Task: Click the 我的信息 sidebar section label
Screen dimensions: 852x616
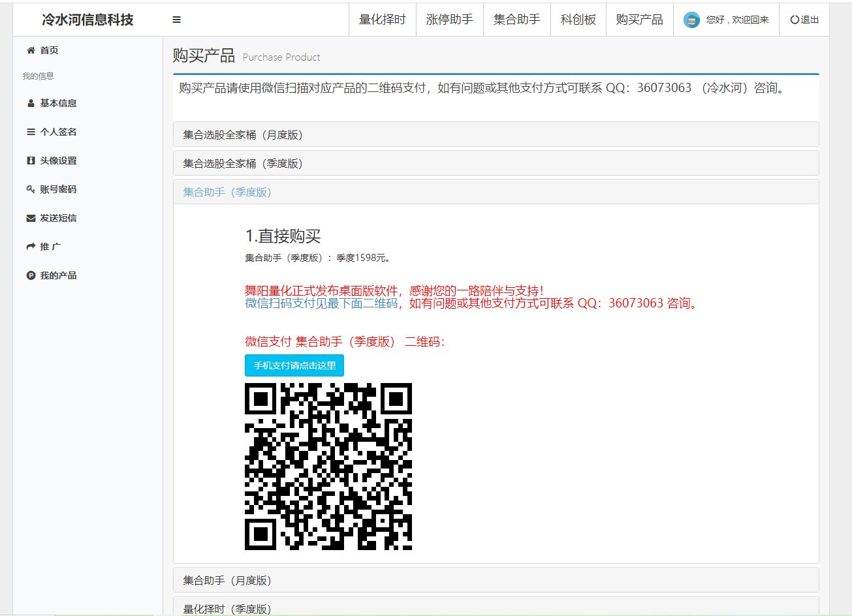Action: [38, 76]
